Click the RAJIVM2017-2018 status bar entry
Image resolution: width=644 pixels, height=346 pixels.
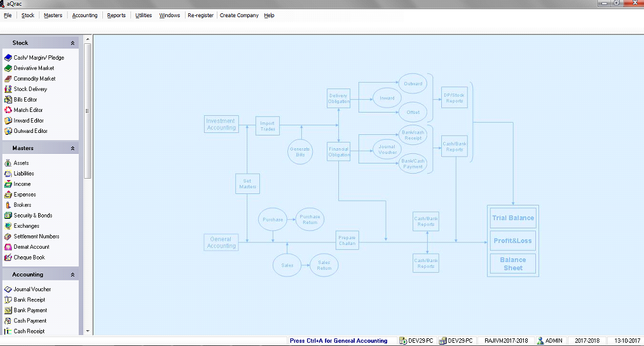(506, 341)
